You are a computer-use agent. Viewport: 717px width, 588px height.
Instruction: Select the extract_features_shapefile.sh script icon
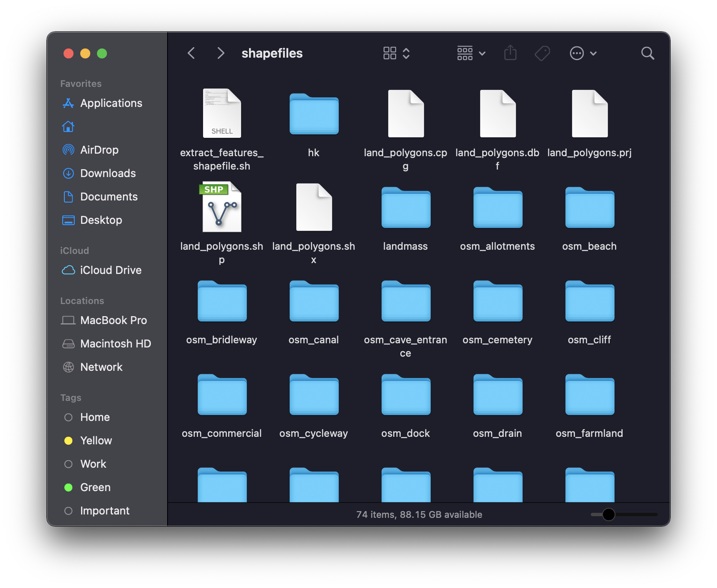click(x=221, y=114)
